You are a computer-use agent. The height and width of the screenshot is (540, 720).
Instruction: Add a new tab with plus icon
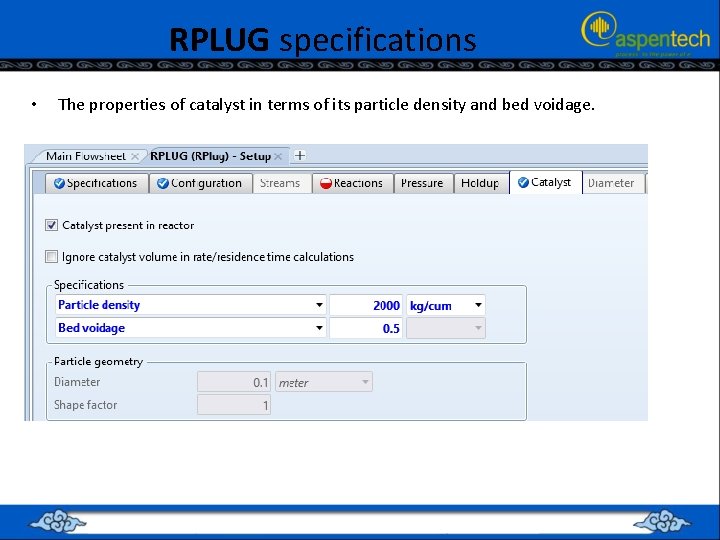300,156
